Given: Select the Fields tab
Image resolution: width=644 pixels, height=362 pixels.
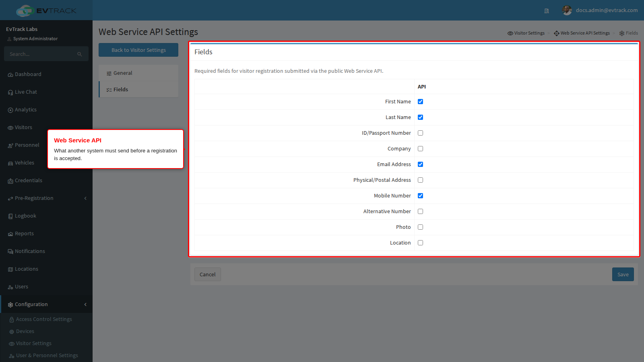Looking at the screenshot, I should coord(138,90).
